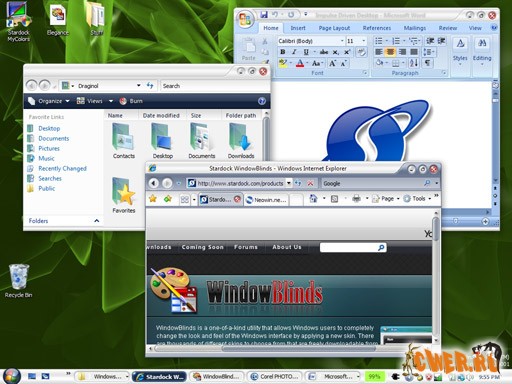
Task: Click the Save icon in Word quick access toolbar
Action: click(264, 14)
